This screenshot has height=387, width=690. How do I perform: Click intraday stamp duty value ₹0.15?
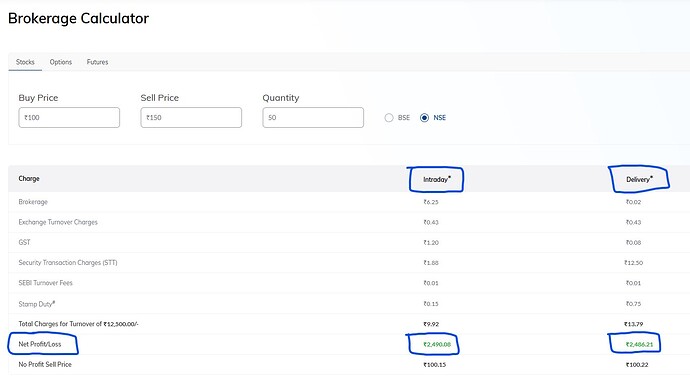click(x=431, y=304)
